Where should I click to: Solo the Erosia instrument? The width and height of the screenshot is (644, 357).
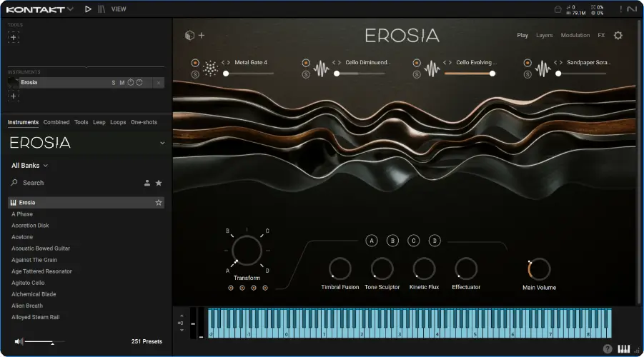point(113,83)
